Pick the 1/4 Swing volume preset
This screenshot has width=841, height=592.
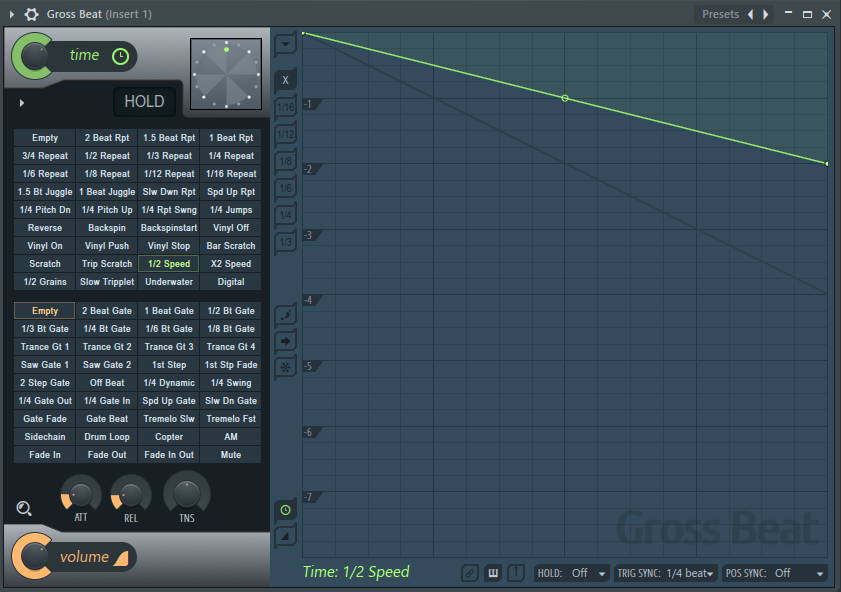[x=231, y=382]
